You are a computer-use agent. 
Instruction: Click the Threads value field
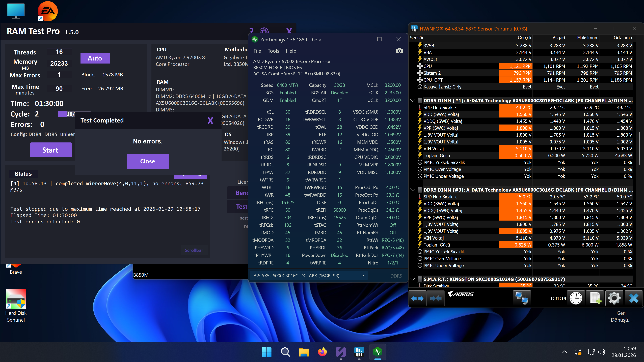tap(59, 52)
